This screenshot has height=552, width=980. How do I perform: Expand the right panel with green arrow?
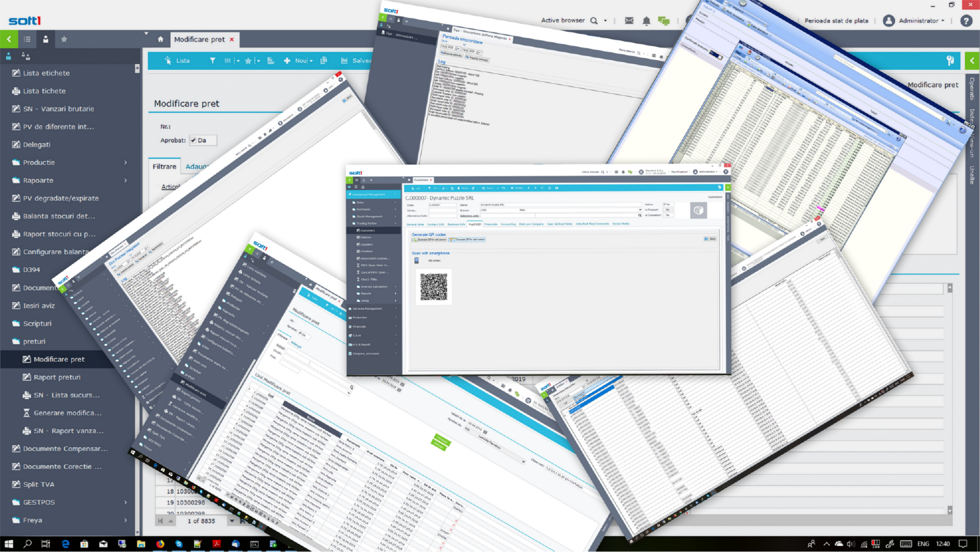[972, 61]
